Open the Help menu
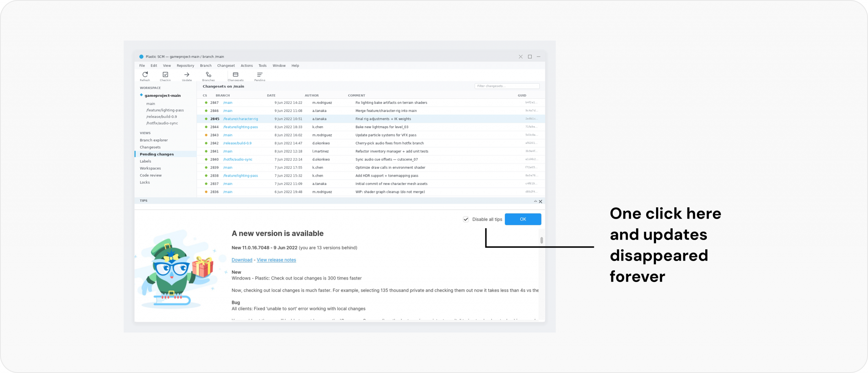The height and width of the screenshot is (373, 868). pos(295,66)
